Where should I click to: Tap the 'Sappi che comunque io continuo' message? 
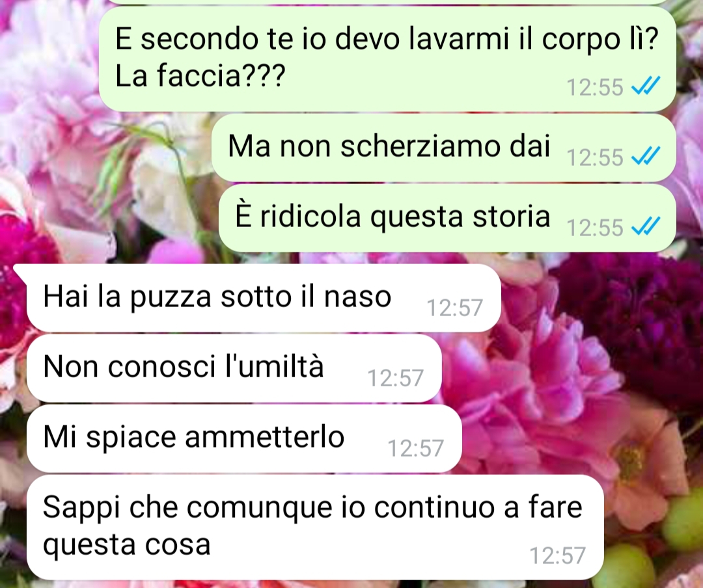click(x=315, y=527)
